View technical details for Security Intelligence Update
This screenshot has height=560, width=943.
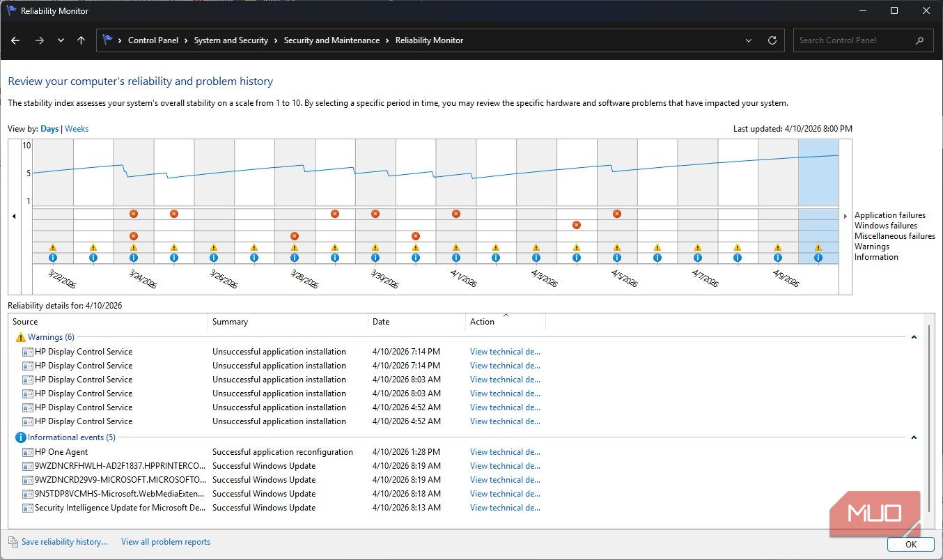pos(505,508)
